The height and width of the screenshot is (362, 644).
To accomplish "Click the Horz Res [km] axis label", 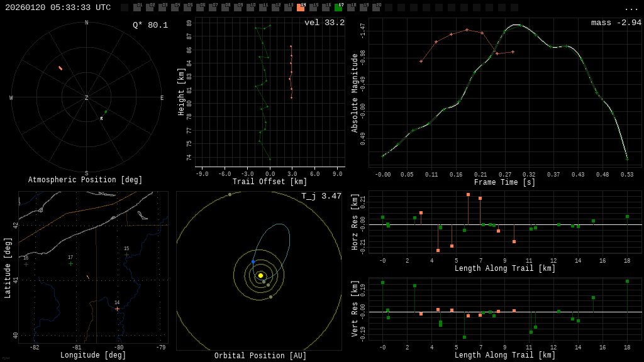I will click(x=355, y=222).
